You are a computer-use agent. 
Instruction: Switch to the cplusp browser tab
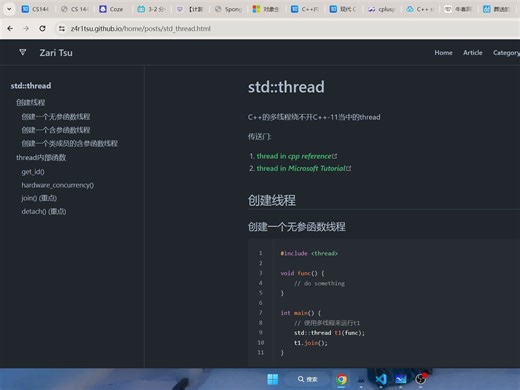pyautogui.click(x=382, y=9)
